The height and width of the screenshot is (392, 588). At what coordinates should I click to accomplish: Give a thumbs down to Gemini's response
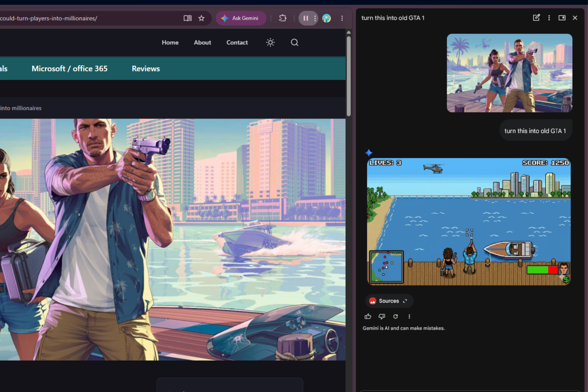(x=382, y=316)
